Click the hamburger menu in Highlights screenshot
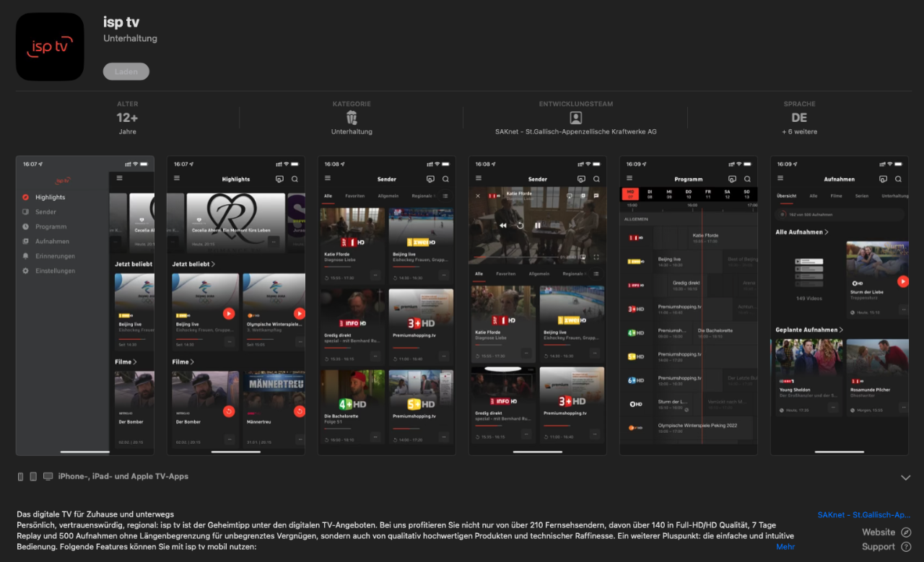Viewport: 924px width, 562px height. point(176,178)
